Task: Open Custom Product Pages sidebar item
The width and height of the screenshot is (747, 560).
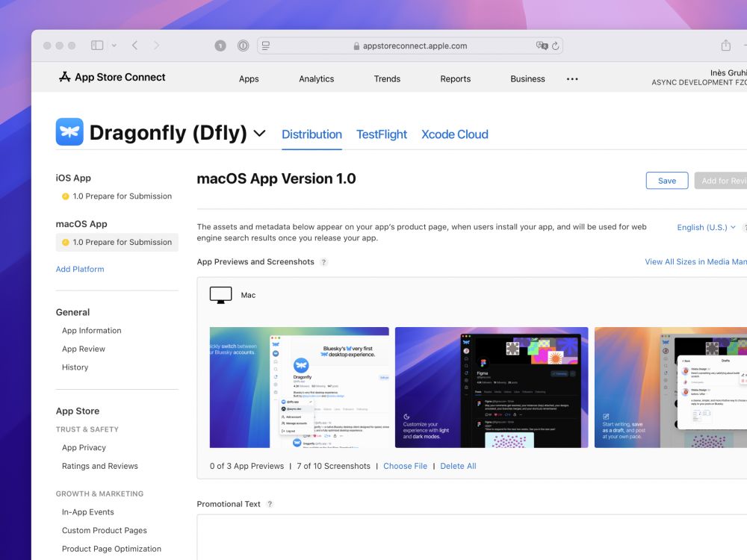Action: coord(105,530)
